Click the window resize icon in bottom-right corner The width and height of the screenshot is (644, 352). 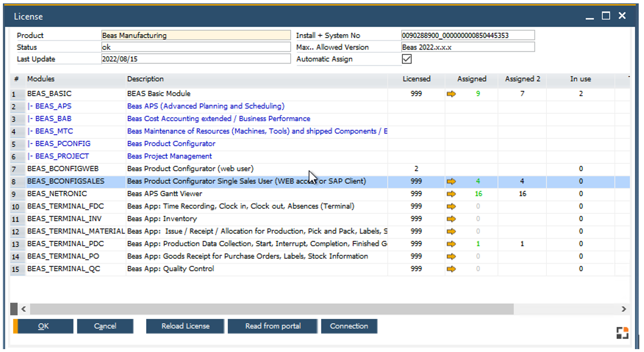click(x=622, y=332)
